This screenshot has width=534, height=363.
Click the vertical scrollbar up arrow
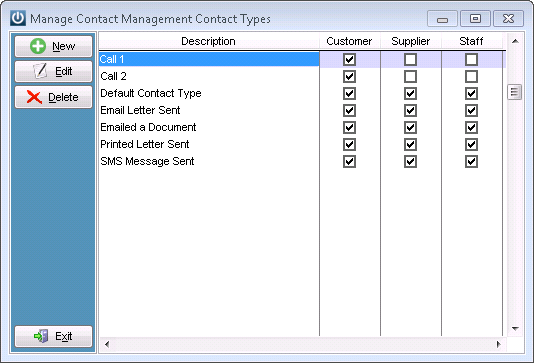[515, 41]
